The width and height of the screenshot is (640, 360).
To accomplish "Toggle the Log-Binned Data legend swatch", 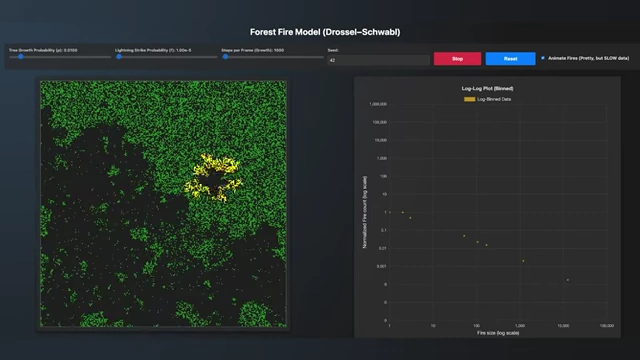I will [x=469, y=99].
